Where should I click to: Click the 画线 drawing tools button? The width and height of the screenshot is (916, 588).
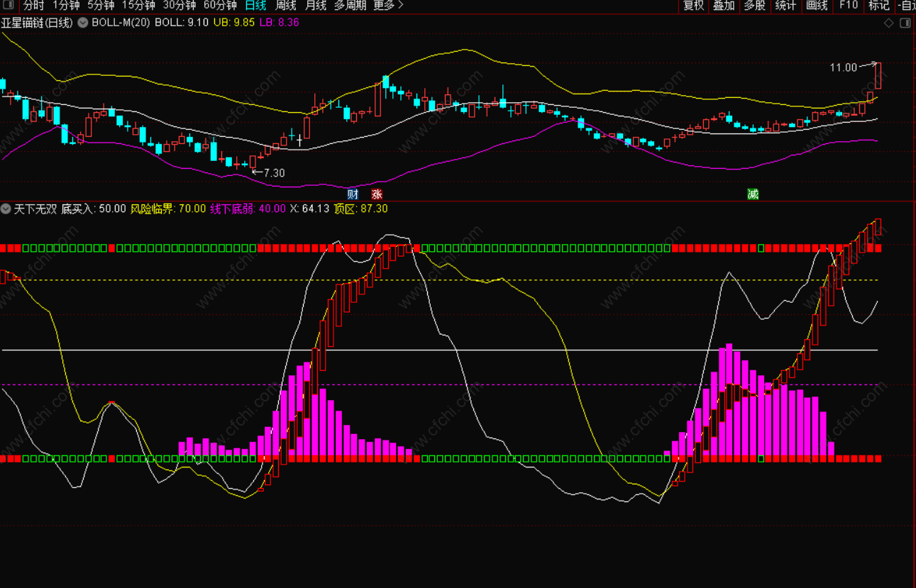(x=817, y=6)
